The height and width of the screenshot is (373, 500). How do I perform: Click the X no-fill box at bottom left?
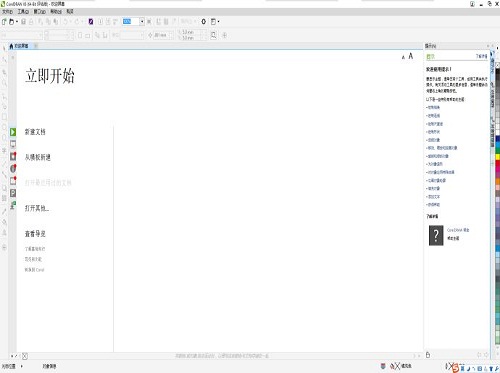(25, 356)
